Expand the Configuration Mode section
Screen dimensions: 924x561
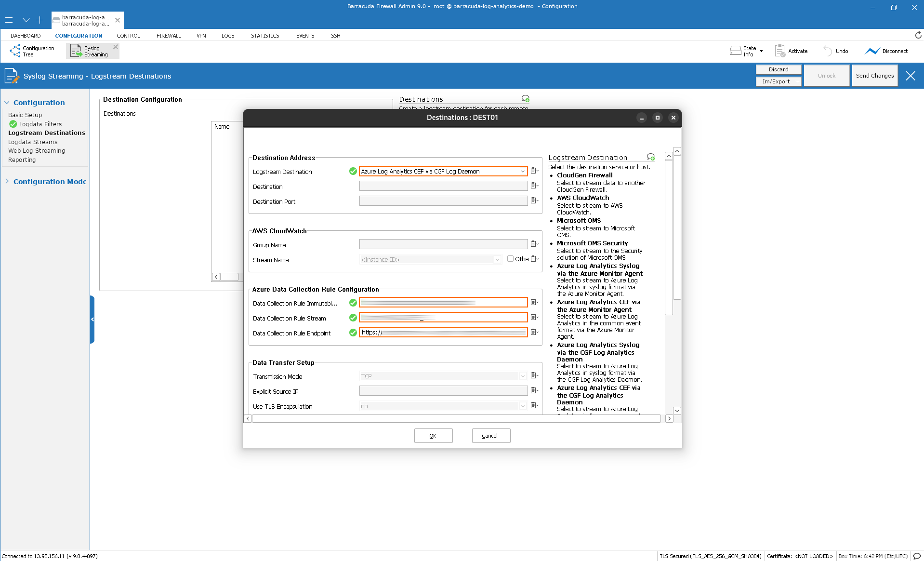click(x=7, y=182)
